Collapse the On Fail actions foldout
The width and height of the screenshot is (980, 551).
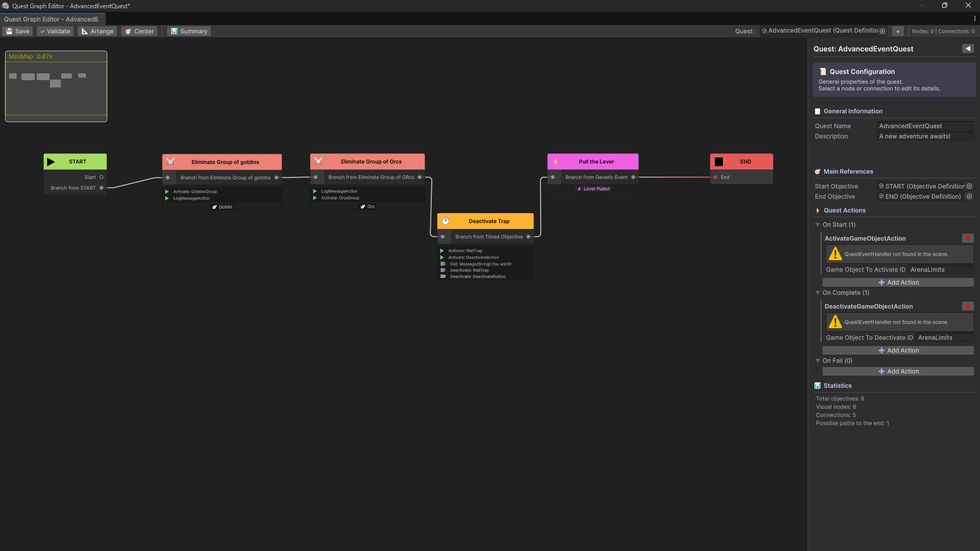click(x=818, y=361)
